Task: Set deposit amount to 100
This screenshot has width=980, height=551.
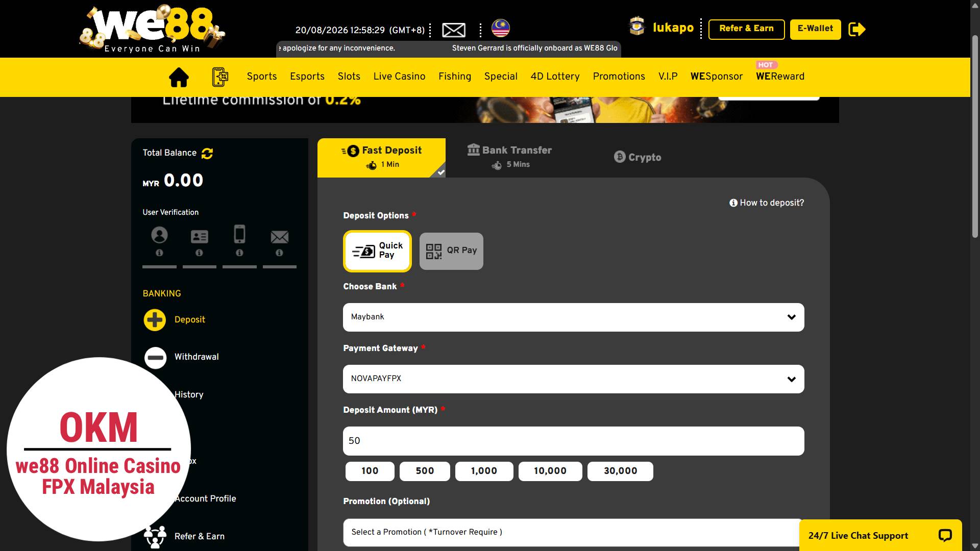Action: point(370,471)
